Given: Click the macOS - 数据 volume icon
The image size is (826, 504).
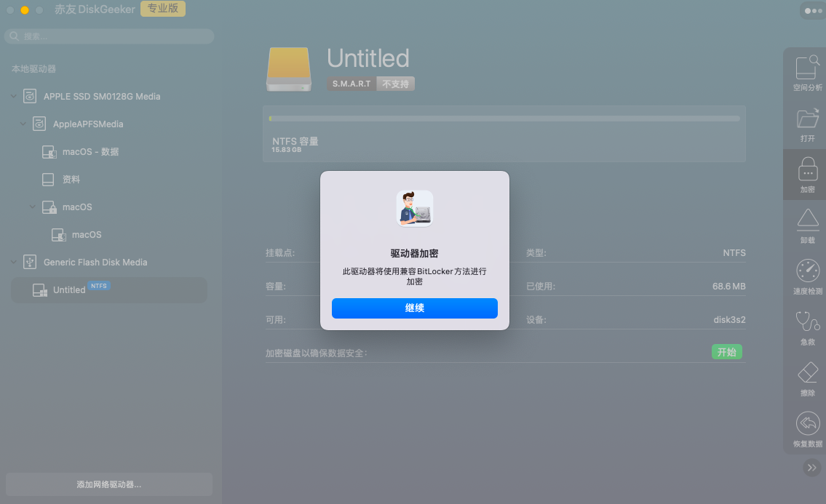Looking at the screenshot, I should point(49,152).
